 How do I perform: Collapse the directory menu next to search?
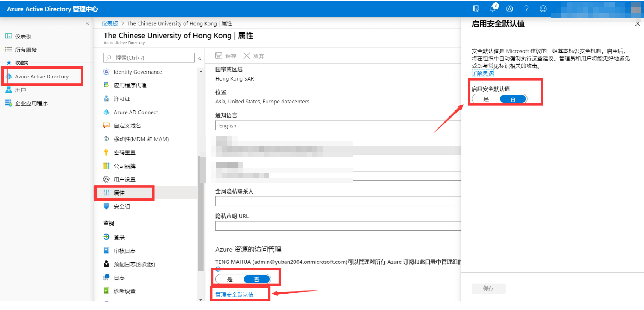click(200, 58)
